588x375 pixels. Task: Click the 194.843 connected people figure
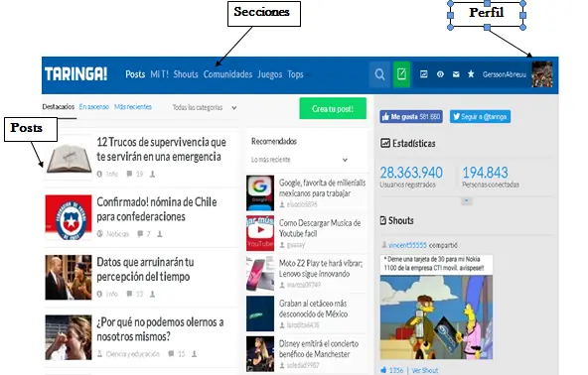point(486,173)
